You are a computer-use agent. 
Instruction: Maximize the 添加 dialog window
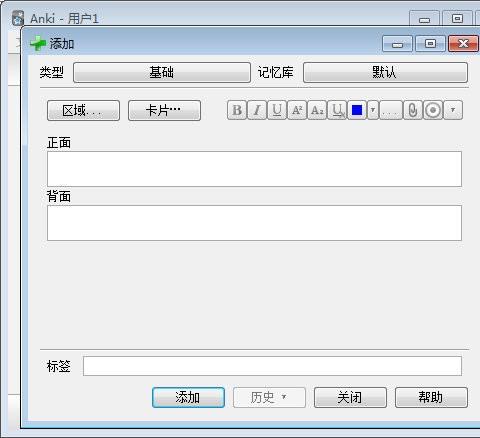(430, 44)
